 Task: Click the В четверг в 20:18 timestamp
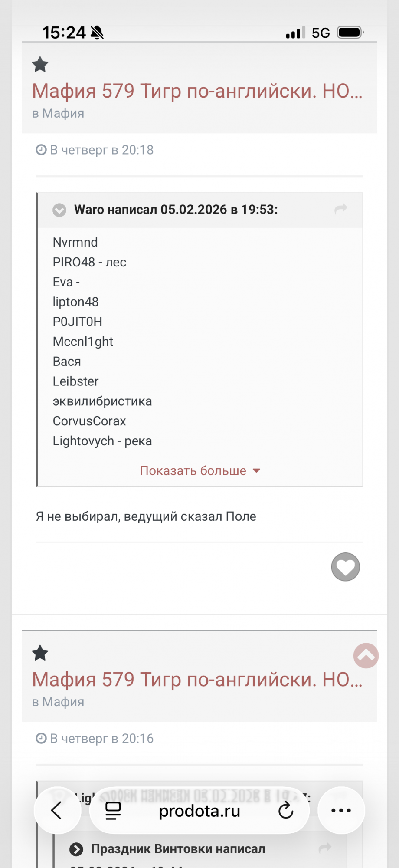pos(101,150)
